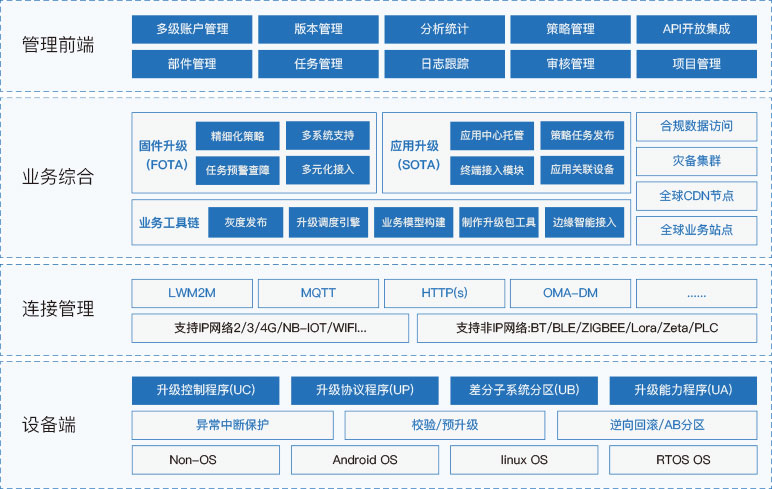The height and width of the screenshot is (489, 772).
Task: Click the API开放集成 box
Action: (696, 29)
